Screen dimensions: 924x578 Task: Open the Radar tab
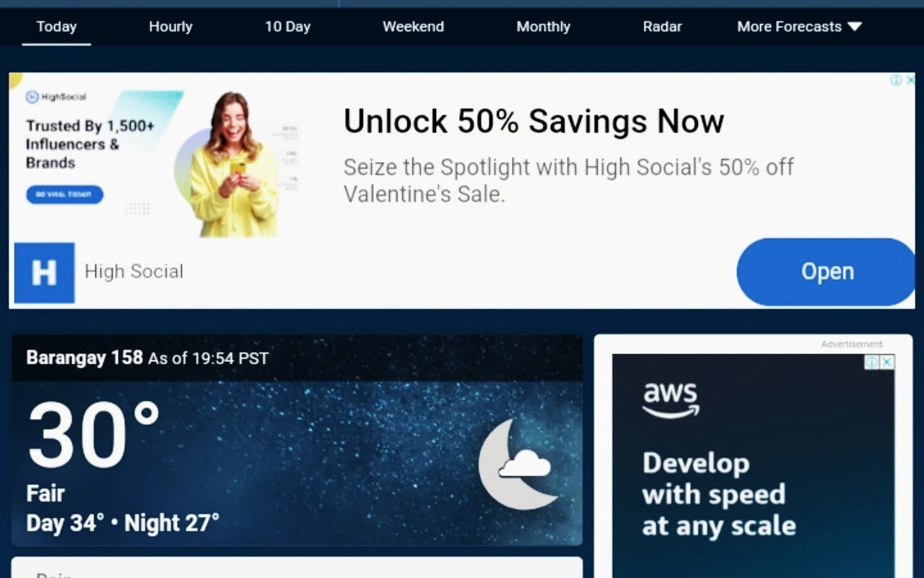(x=662, y=27)
